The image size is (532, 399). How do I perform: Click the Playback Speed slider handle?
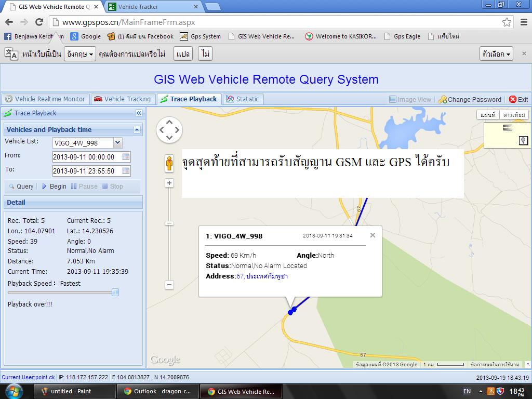pyautogui.click(x=115, y=292)
